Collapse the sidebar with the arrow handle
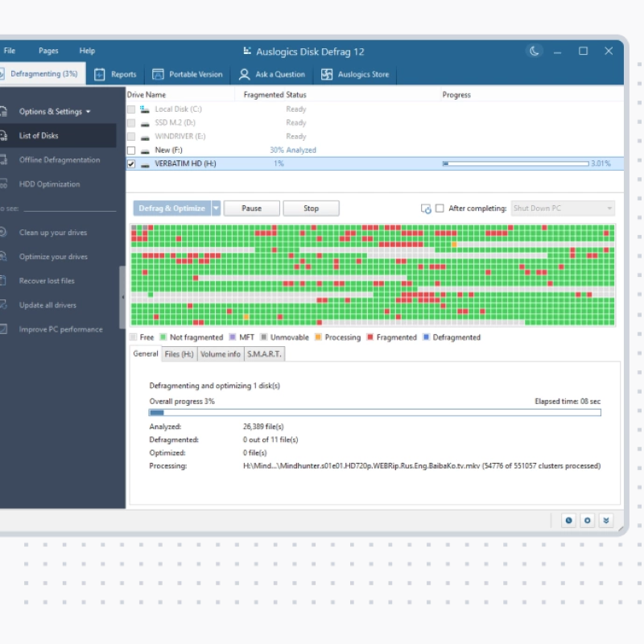 coord(122,297)
